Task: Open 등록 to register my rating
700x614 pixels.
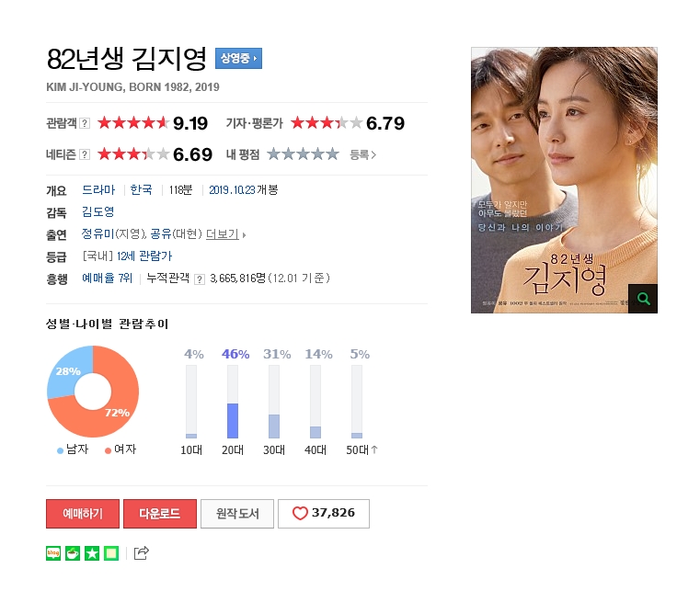Action: (x=362, y=154)
